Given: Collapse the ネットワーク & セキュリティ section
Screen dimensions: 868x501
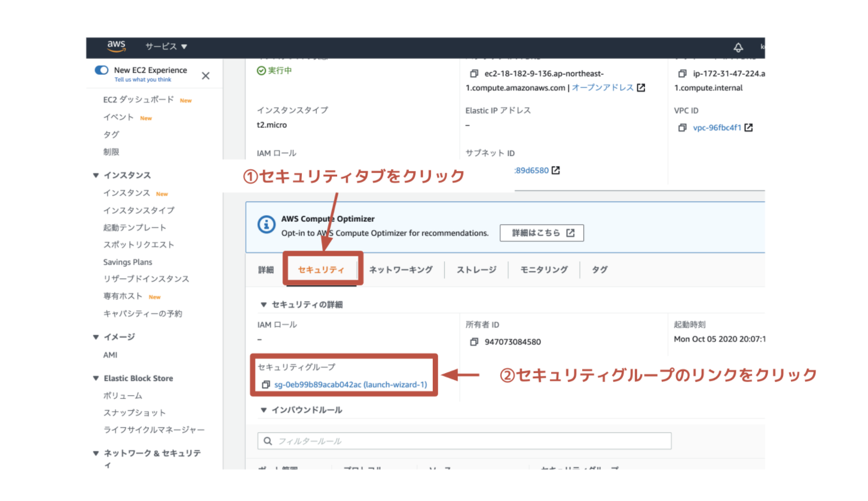Looking at the screenshot, I should click(x=96, y=454).
